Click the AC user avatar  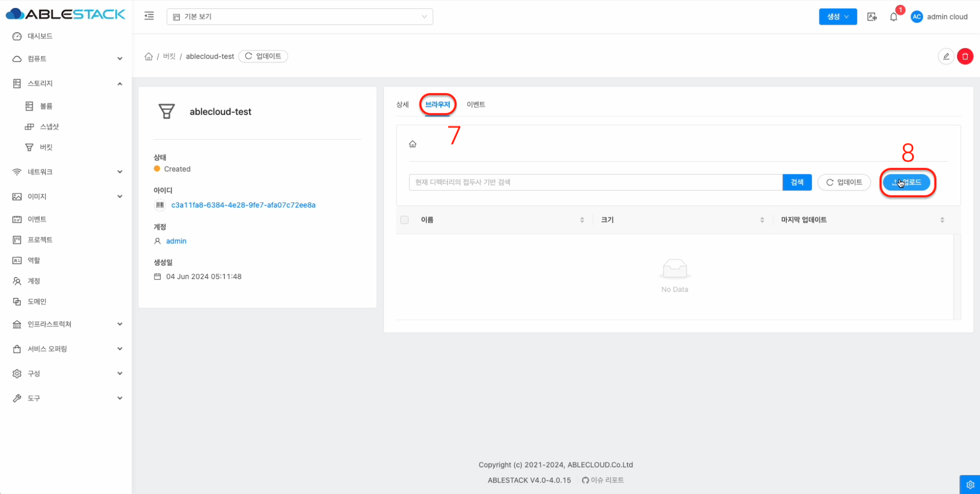tap(917, 17)
